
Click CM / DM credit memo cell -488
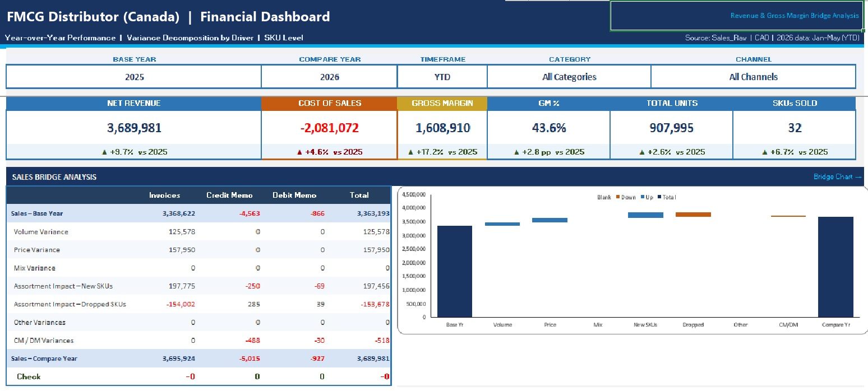253,341
